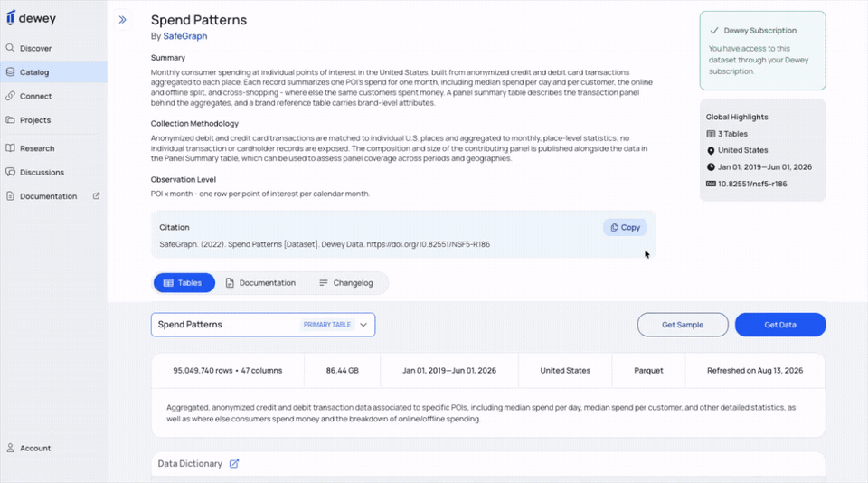
Task: Open the SafeGraph provider link
Action: (x=184, y=36)
